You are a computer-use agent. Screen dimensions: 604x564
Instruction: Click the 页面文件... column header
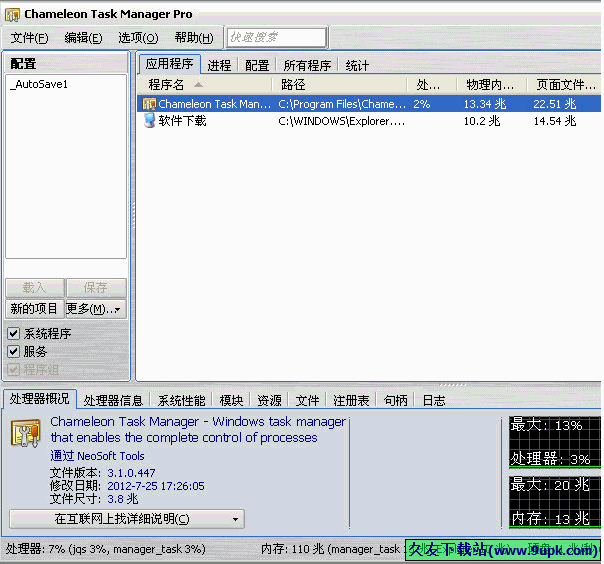tap(564, 84)
